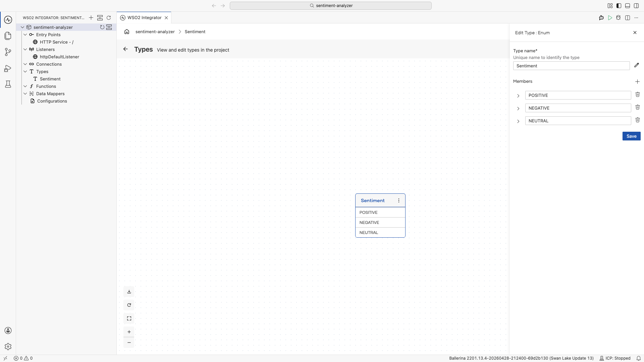
Task: Open the Accounts icon
Action: [8, 330]
